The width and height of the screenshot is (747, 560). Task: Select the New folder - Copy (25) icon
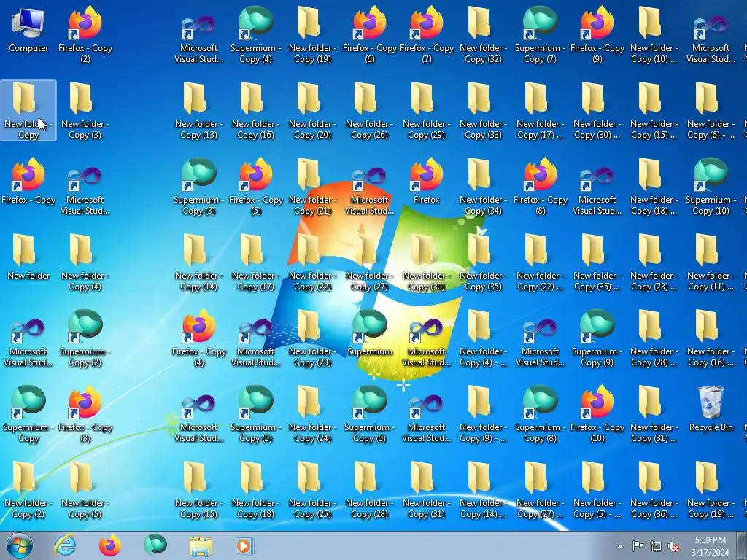pyautogui.click(x=312, y=489)
